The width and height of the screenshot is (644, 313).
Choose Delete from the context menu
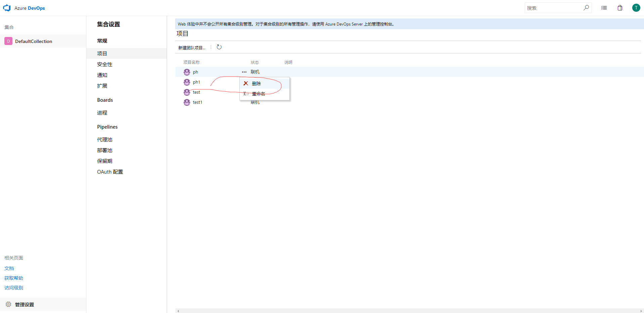point(256,84)
